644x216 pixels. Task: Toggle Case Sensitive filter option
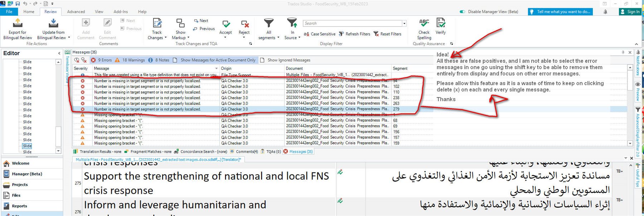pyautogui.click(x=319, y=34)
